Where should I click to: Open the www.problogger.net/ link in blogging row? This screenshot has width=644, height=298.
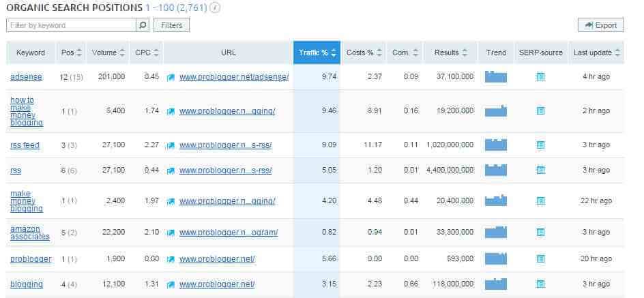(x=217, y=284)
